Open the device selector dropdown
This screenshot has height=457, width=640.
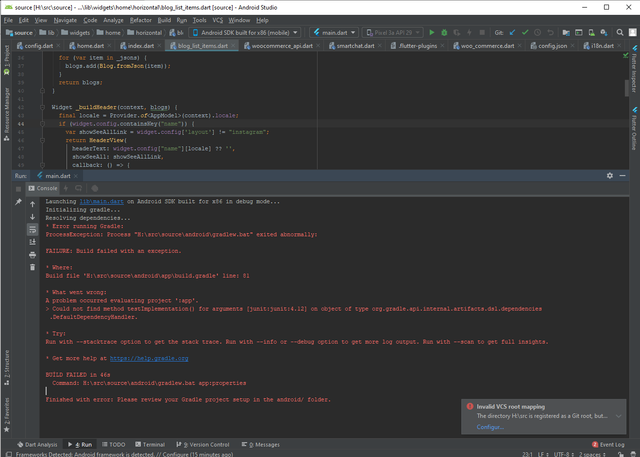(x=245, y=33)
